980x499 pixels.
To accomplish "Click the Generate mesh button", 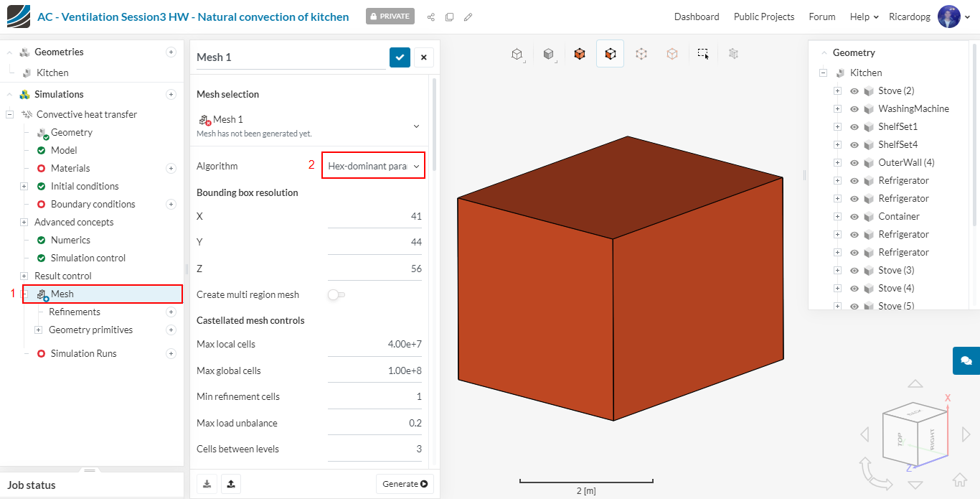I will (x=405, y=484).
